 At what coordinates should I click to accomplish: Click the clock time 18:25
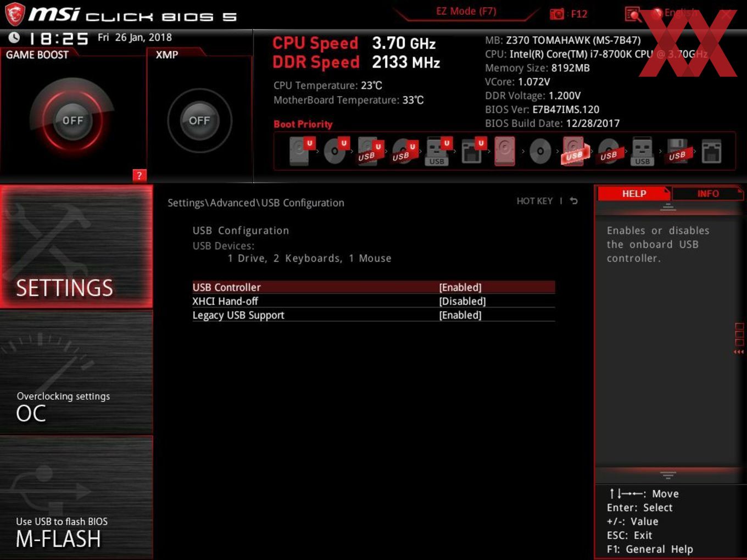pyautogui.click(x=59, y=38)
